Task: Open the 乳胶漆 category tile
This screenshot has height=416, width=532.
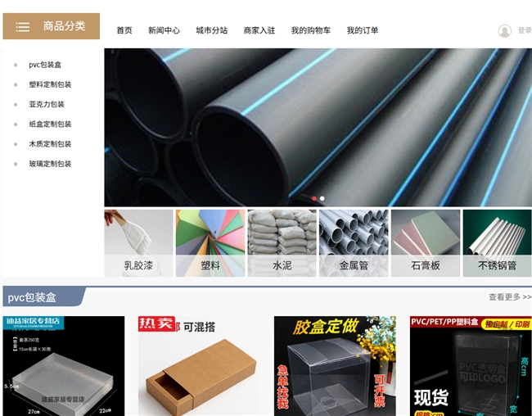Action: pyautogui.click(x=138, y=243)
